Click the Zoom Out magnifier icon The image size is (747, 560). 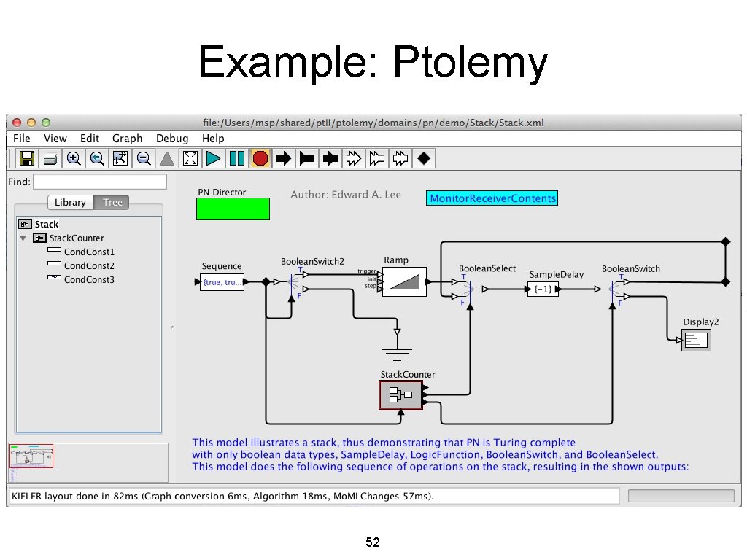[x=144, y=158]
